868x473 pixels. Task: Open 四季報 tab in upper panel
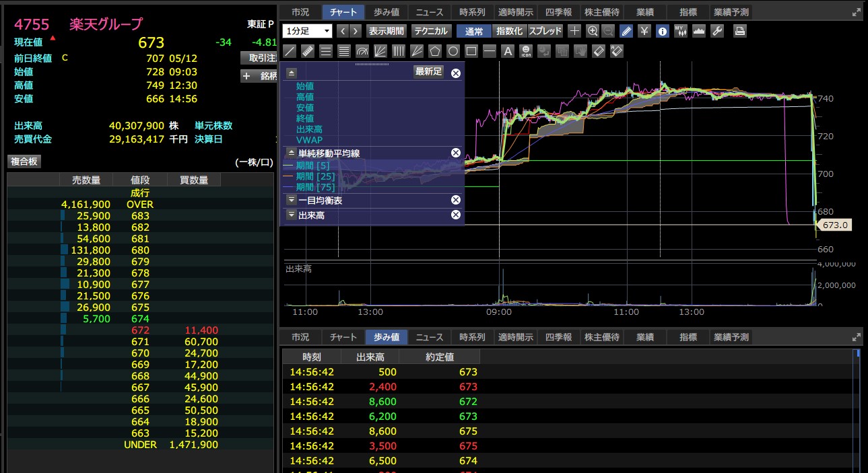(558, 12)
